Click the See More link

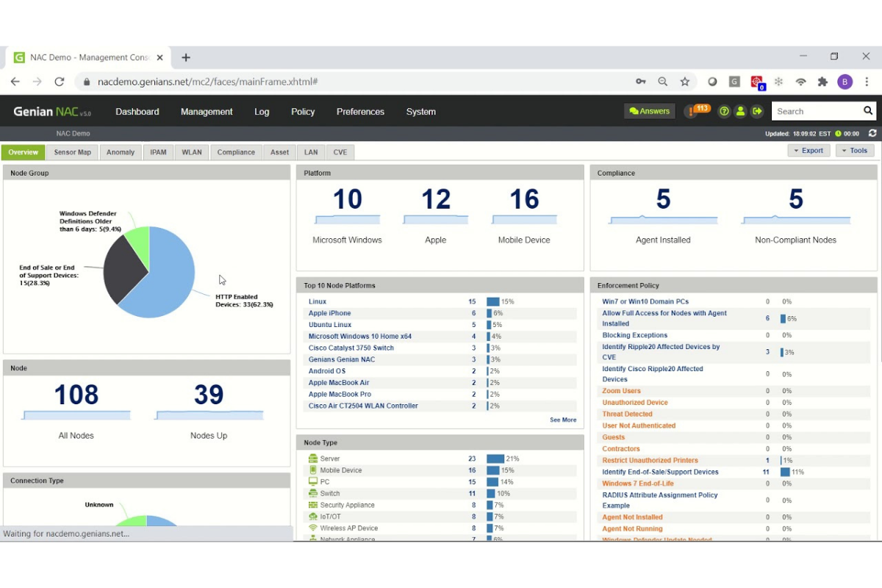click(x=563, y=420)
